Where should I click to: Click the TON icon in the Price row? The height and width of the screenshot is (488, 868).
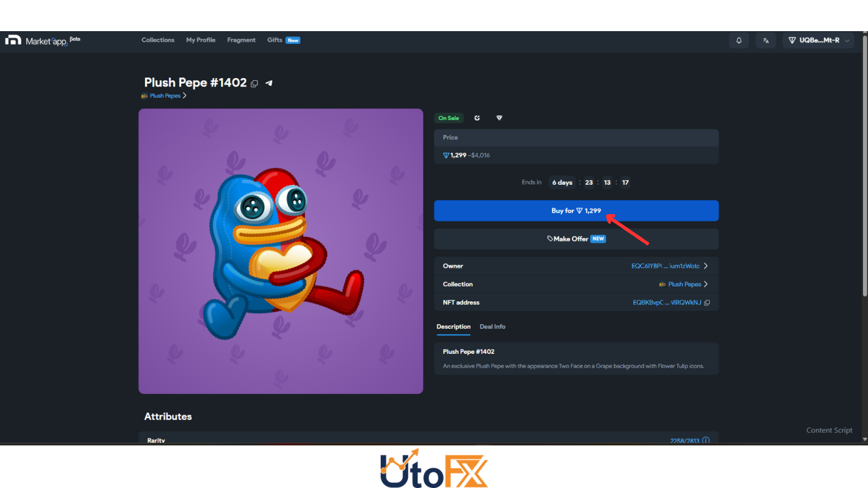446,155
